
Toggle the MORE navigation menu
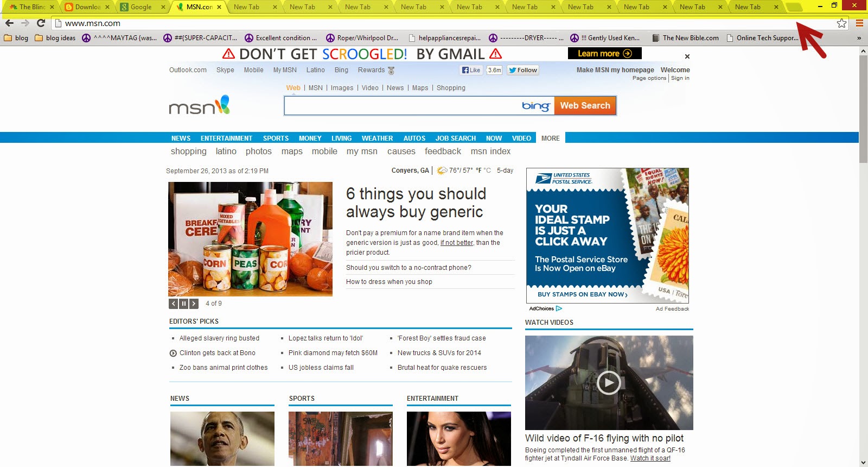click(550, 138)
